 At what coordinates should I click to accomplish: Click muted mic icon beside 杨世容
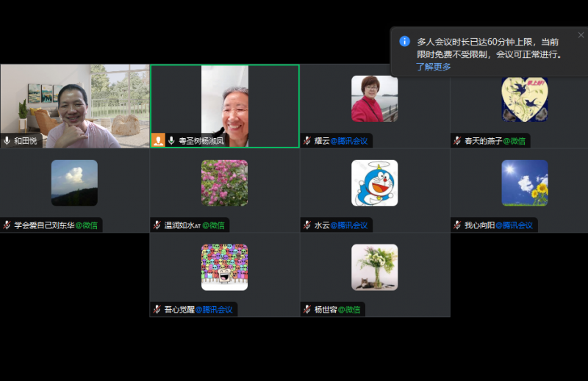pyautogui.click(x=307, y=310)
